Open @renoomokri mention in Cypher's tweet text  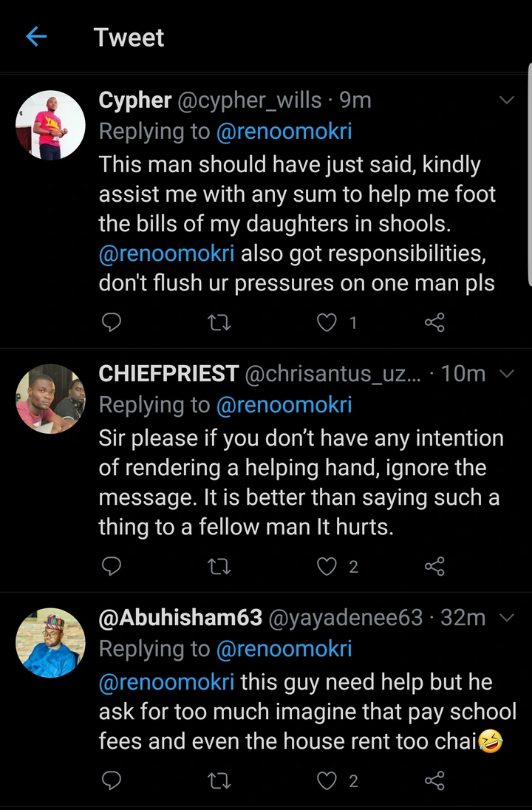tap(166, 253)
